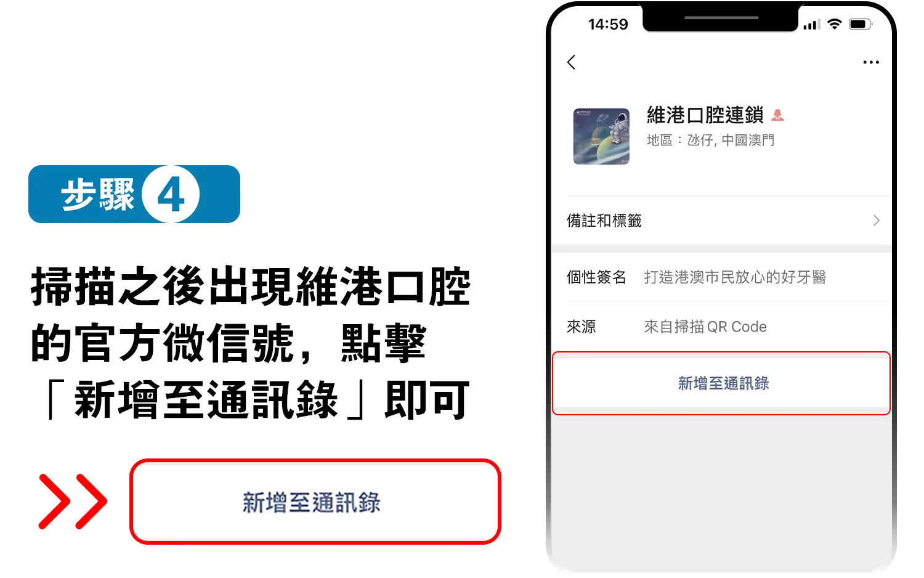The width and height of the screenshot is (924, 578).
Task: Open the three-dot more options menu
Action: point(871,62)
